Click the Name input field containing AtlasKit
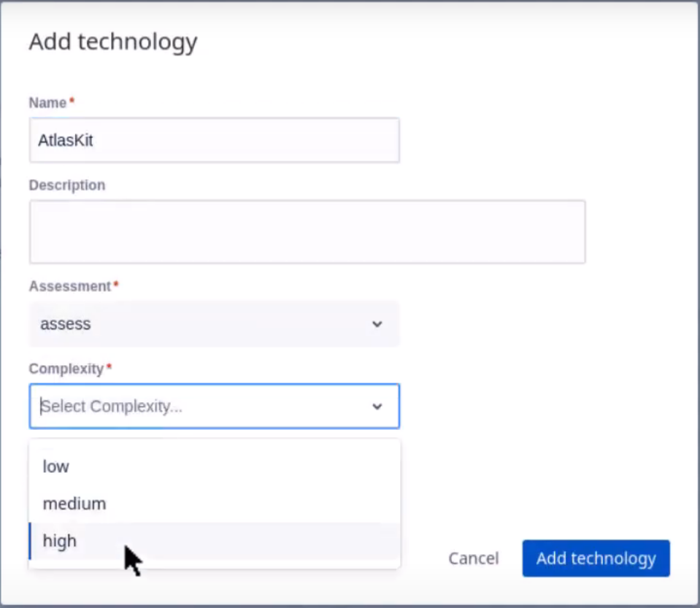 click(215, 140)
